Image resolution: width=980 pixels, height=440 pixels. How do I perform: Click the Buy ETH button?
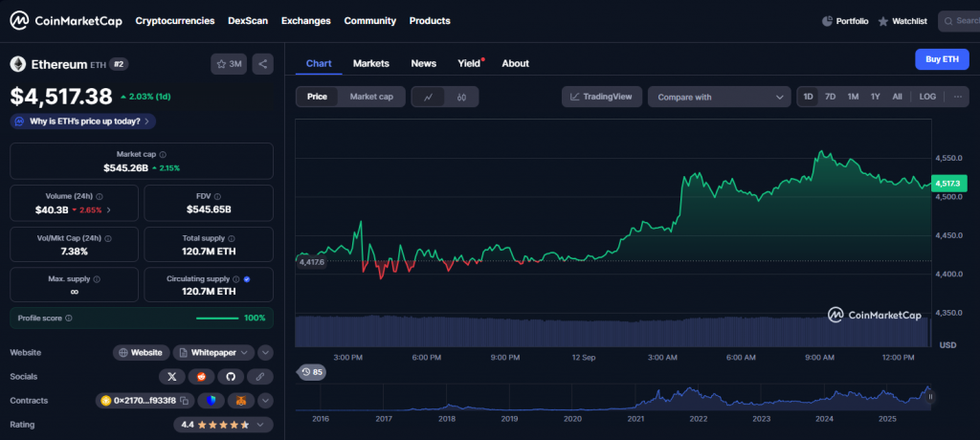pos(942,59)
